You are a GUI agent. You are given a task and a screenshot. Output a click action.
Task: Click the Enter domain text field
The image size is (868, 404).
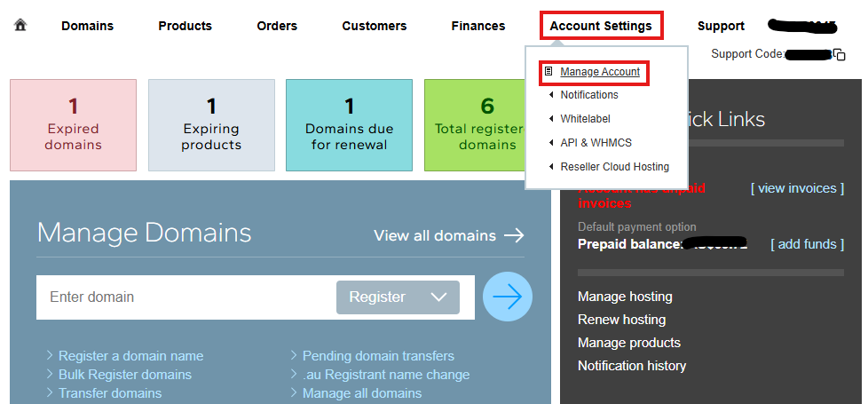[186, 297]
